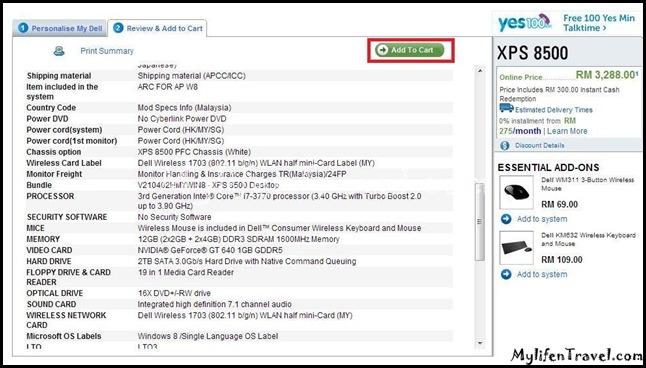Click Integrated high definition 7.1 channel audio

(215, 304)
